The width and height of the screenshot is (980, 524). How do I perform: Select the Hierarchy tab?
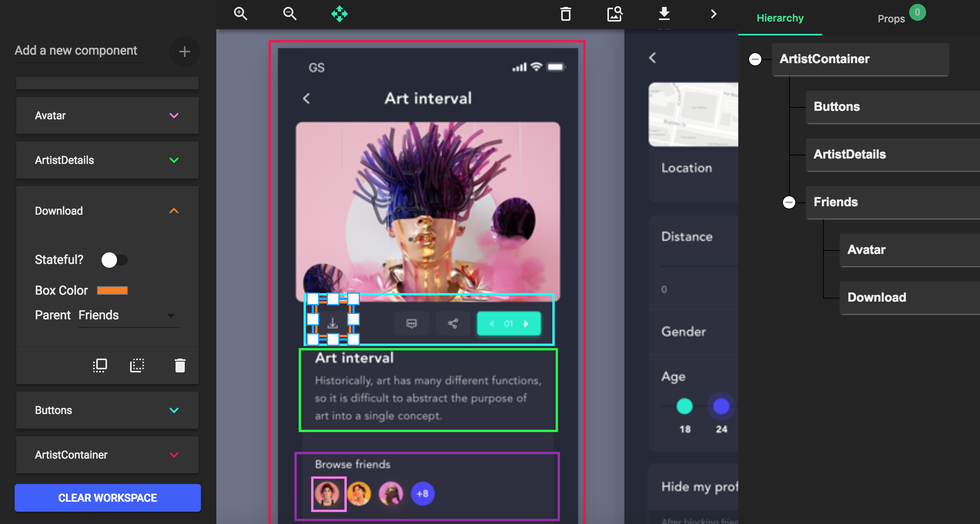tap(780, 18)
